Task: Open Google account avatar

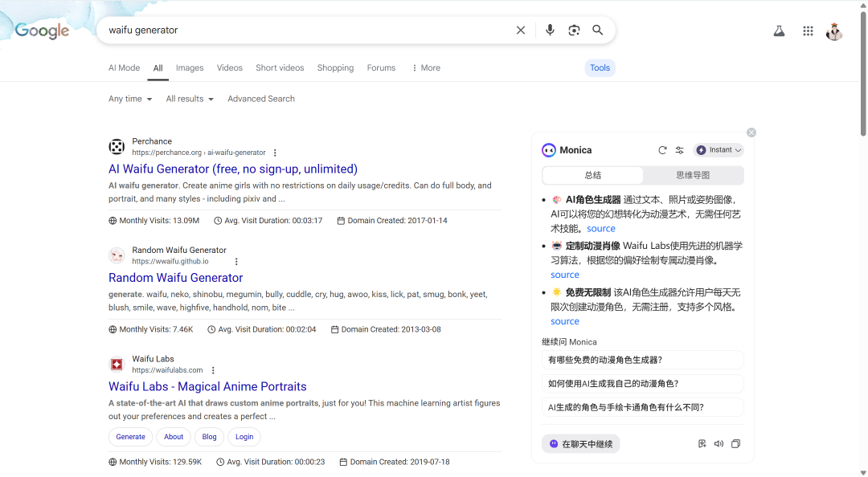Action: coord(834,31)
